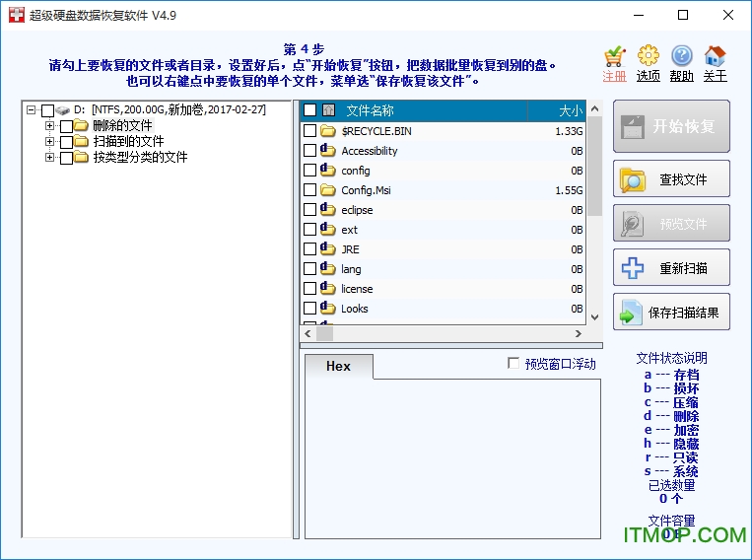Sort by 文件名称 column header
This screenshot has width=752, height=560.
pyautogui.click(x=370, y=110)
